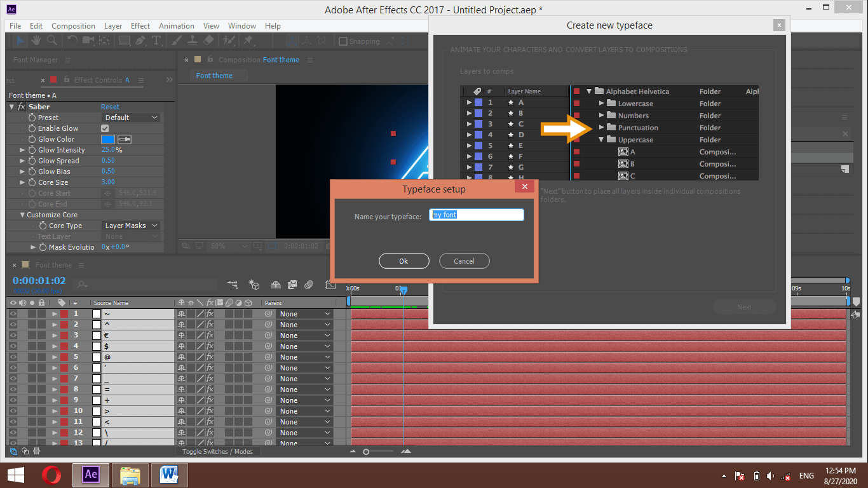Open the Animation menu

[176, 26]
